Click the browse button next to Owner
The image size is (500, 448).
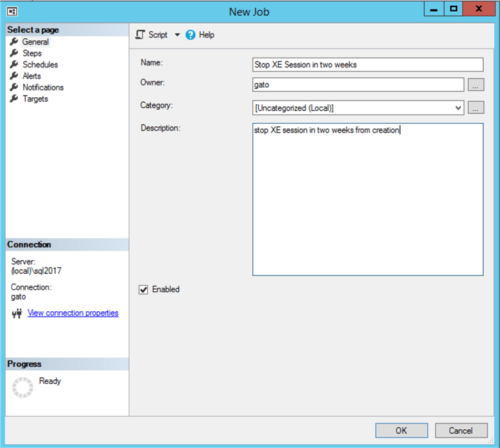point(476,85)
